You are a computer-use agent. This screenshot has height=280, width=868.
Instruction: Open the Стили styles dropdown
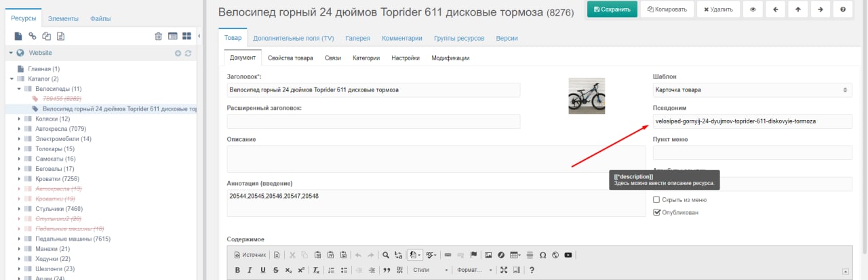pyautogui.click(x=431, y=270)
